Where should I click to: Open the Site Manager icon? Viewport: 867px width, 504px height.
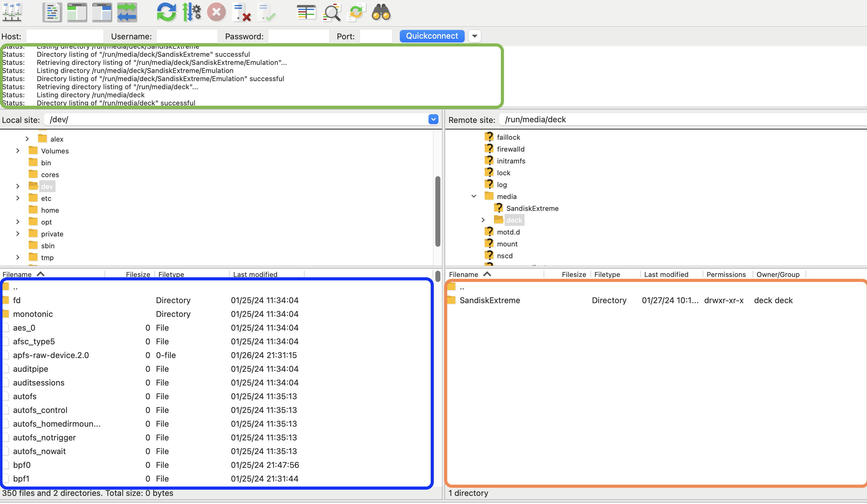click(x=12, y=12)
